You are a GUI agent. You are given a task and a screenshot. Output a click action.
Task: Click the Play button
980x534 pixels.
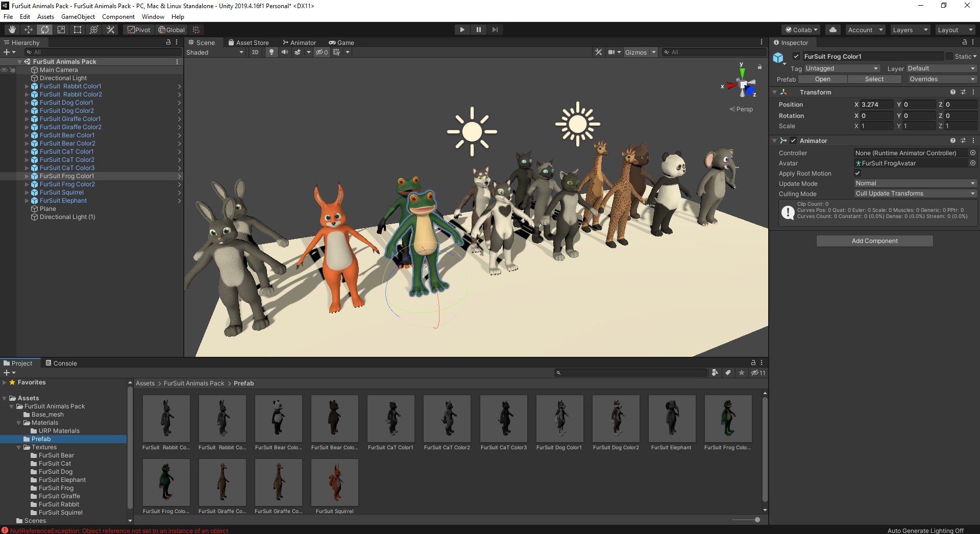462,30
